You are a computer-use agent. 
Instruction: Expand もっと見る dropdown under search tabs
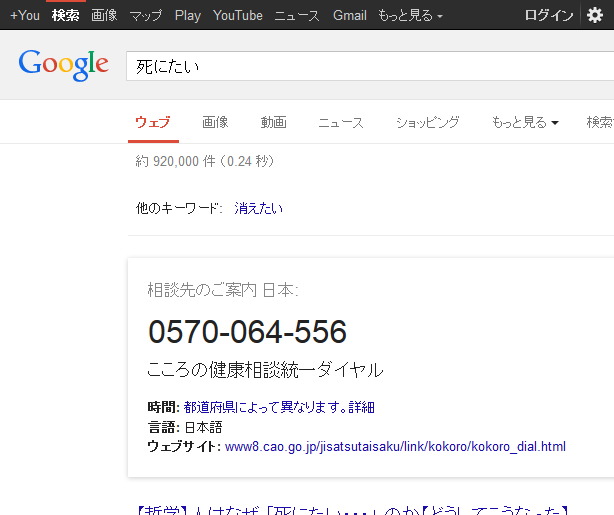[x=525, y=123]
